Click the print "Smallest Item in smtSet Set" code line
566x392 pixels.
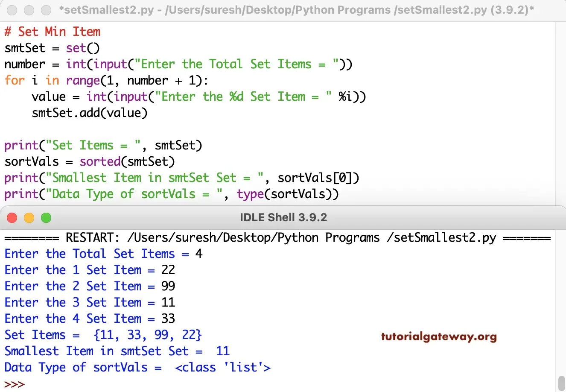(182, 178)
